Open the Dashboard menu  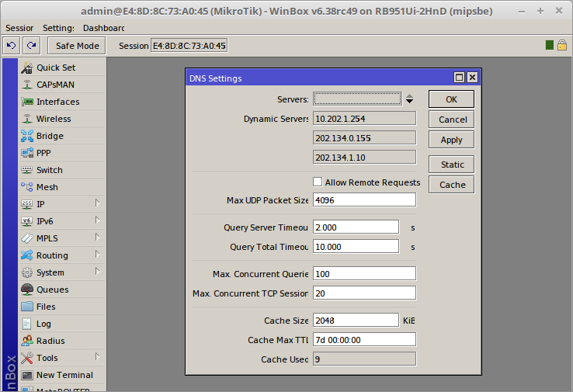pyautogui.click(x=103, y=28)
